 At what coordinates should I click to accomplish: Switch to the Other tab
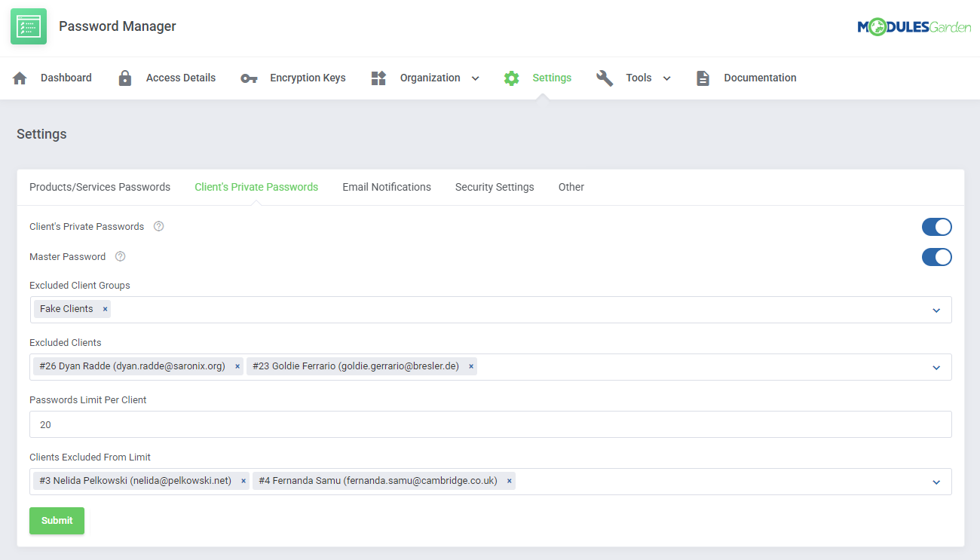571,187
